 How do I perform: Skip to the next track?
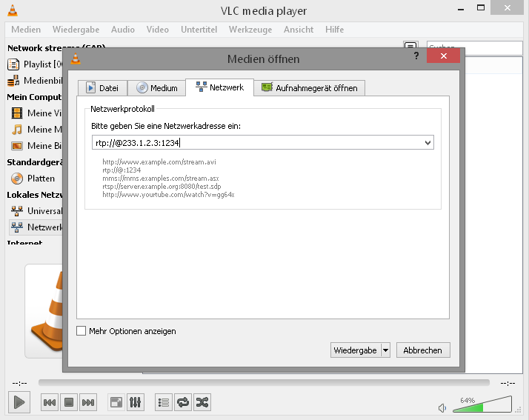(x=88, y=402)
